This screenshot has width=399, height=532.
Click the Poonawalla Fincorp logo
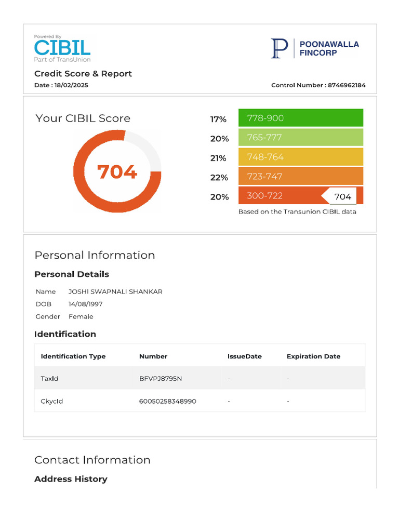point(315,48)
